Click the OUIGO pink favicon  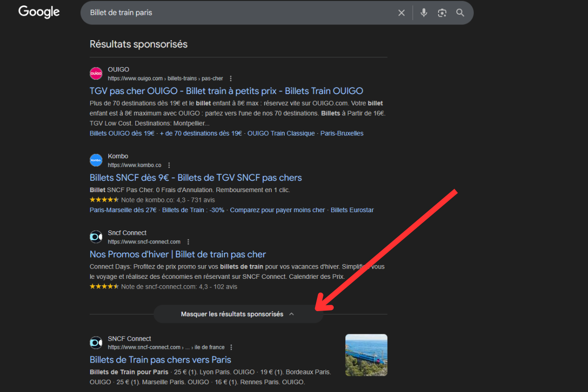96,73
